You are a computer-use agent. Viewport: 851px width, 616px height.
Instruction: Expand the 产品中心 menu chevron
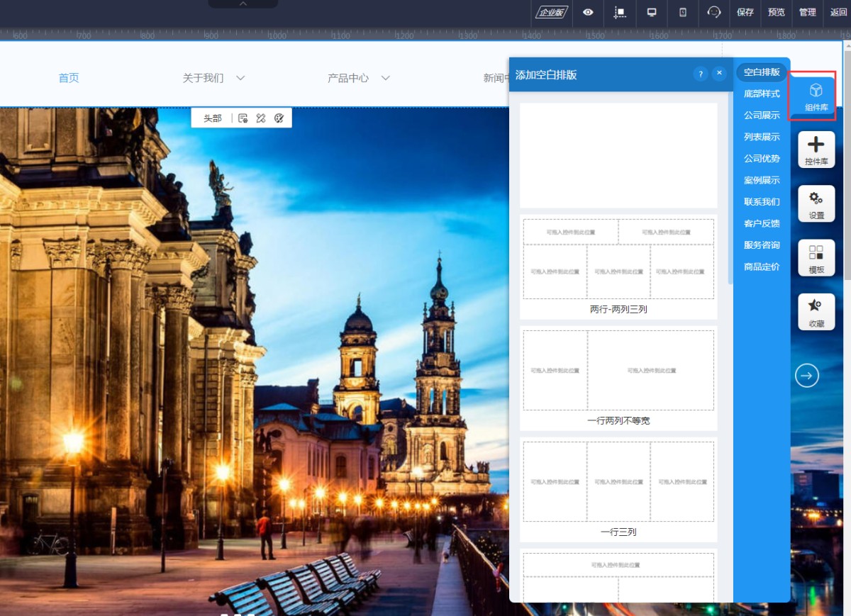point(385,78)
